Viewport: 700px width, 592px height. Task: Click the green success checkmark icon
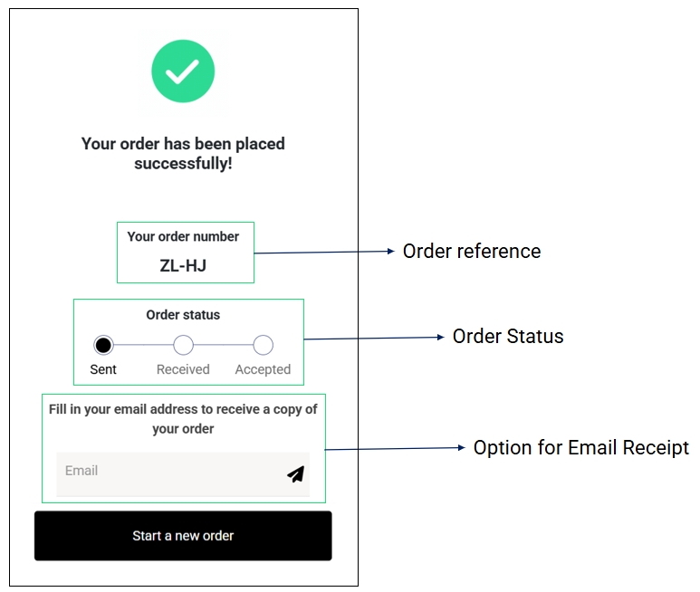point(183,71)
